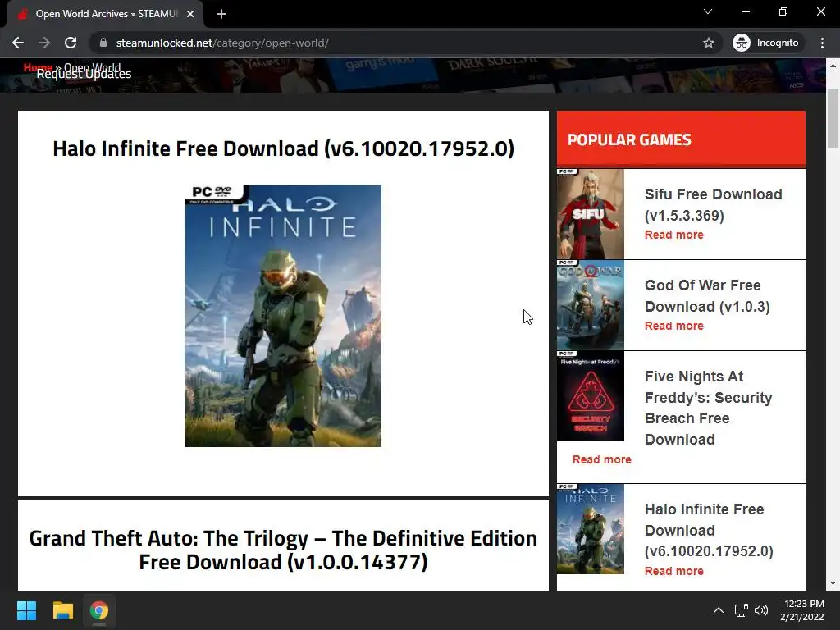
Task: Click the scrollbar down arrow
Action: point(833,583)
